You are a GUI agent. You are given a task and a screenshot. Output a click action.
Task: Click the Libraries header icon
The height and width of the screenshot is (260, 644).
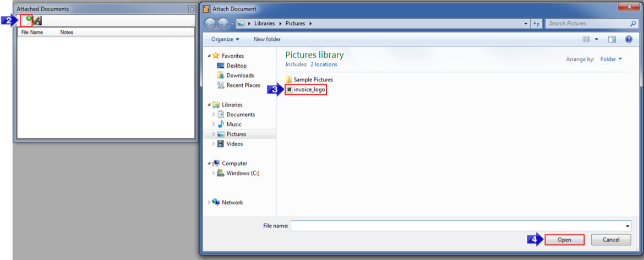[216, 105]
